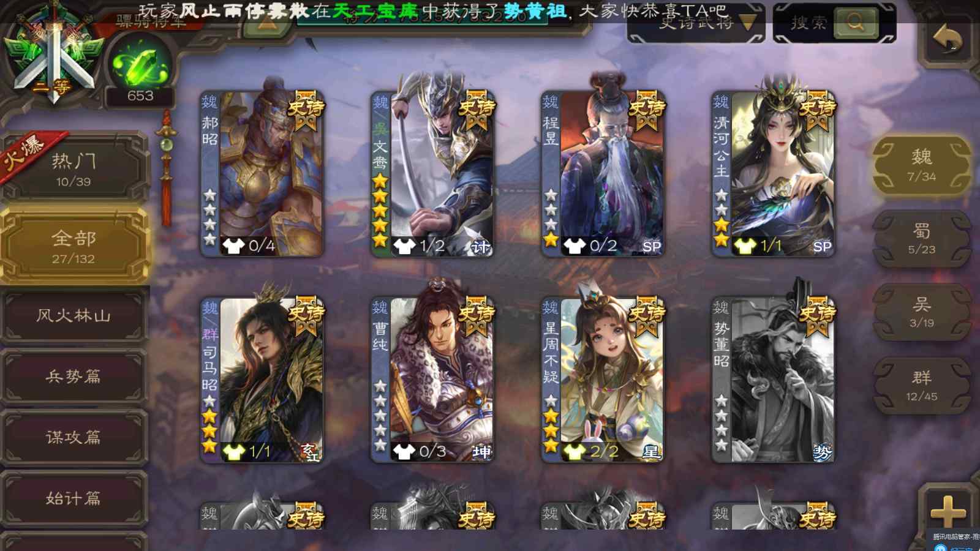Screen dimensions: 980x551
Task: Open the 程昱 hero card
Action: tap(603, 173)
